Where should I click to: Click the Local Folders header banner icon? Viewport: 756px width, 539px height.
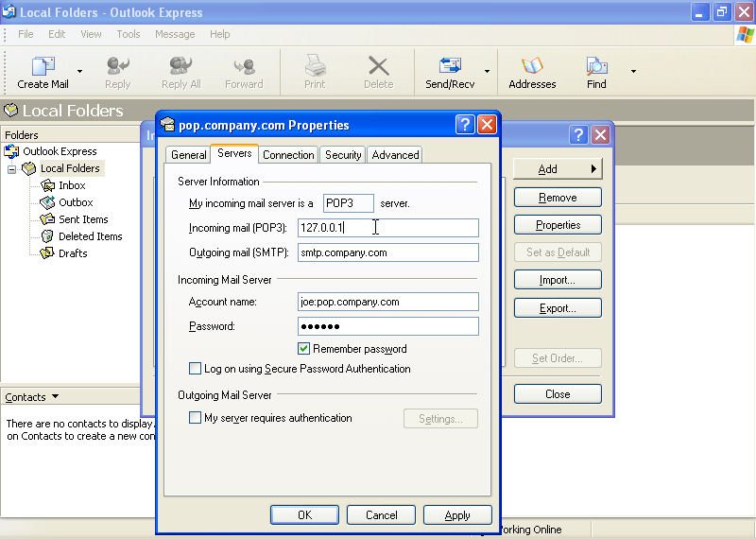10,110
